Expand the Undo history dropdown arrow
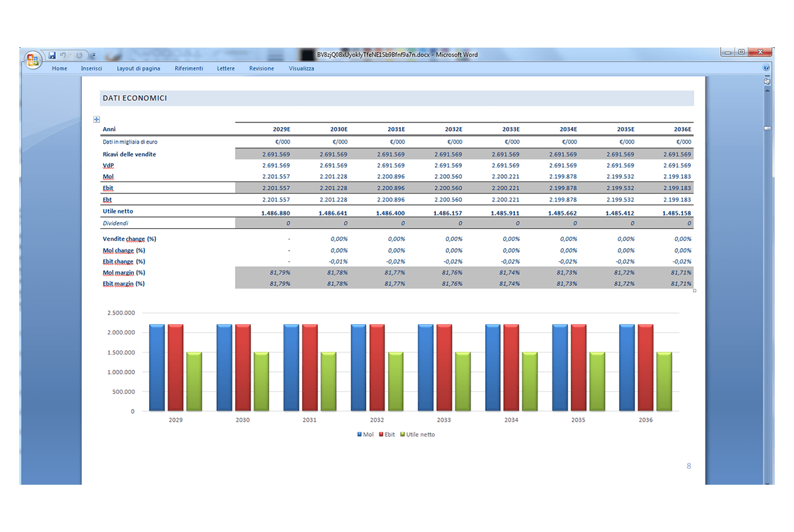The height and width of the screenshot is (532, 794). click(x=70, y=55)
